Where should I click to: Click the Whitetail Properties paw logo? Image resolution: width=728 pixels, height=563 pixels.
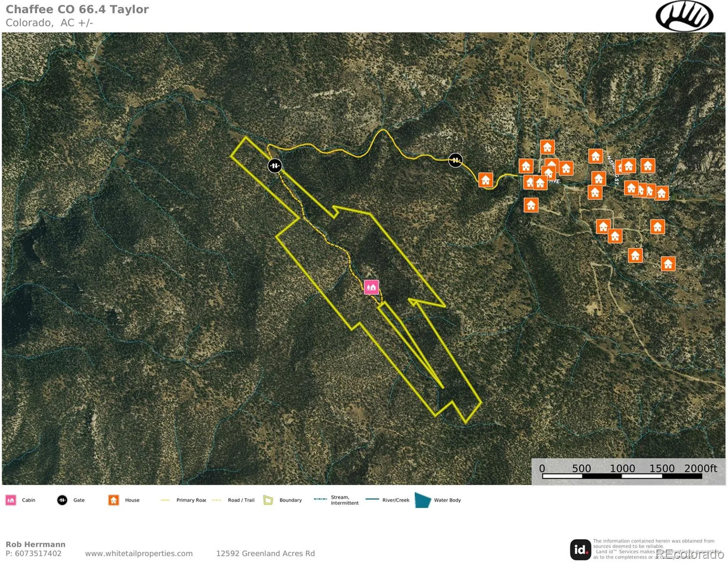(x=684, y=16)
